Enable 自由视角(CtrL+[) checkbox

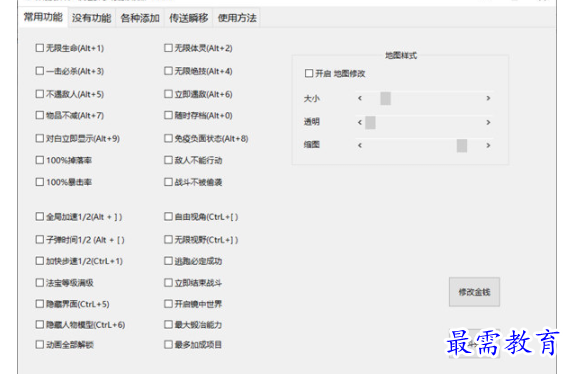[168, 217]
